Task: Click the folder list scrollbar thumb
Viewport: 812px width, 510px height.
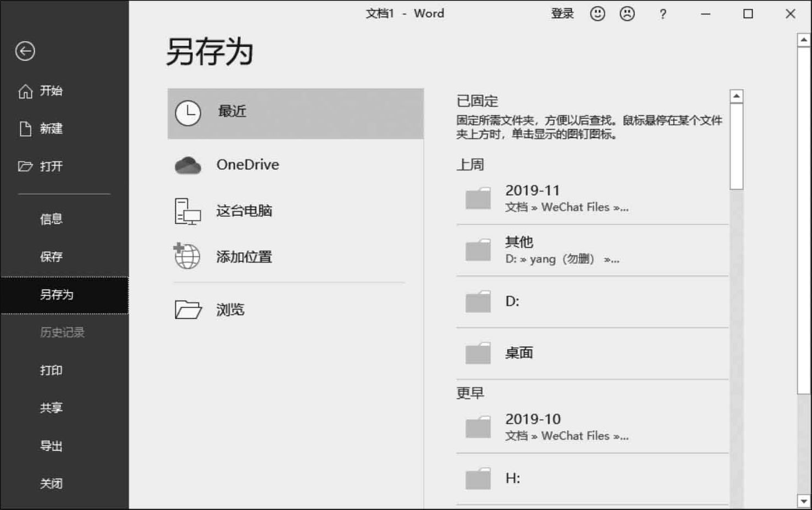Action: 736,146
